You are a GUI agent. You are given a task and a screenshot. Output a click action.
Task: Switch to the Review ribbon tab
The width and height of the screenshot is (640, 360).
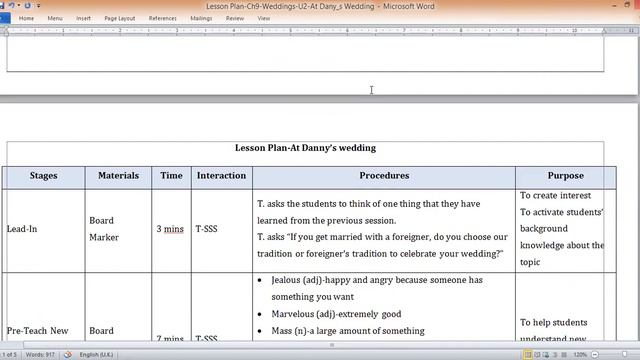tap(235, 18)
